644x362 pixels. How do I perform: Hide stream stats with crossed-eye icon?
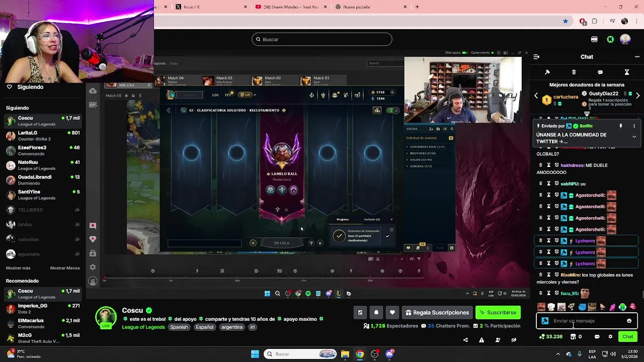(x=514, y=340)
